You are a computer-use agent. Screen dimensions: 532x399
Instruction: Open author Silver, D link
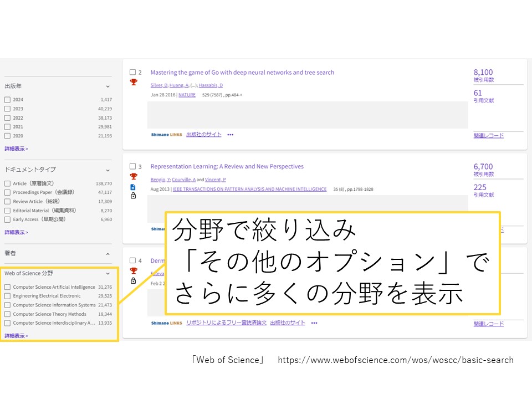click(159, 85)
